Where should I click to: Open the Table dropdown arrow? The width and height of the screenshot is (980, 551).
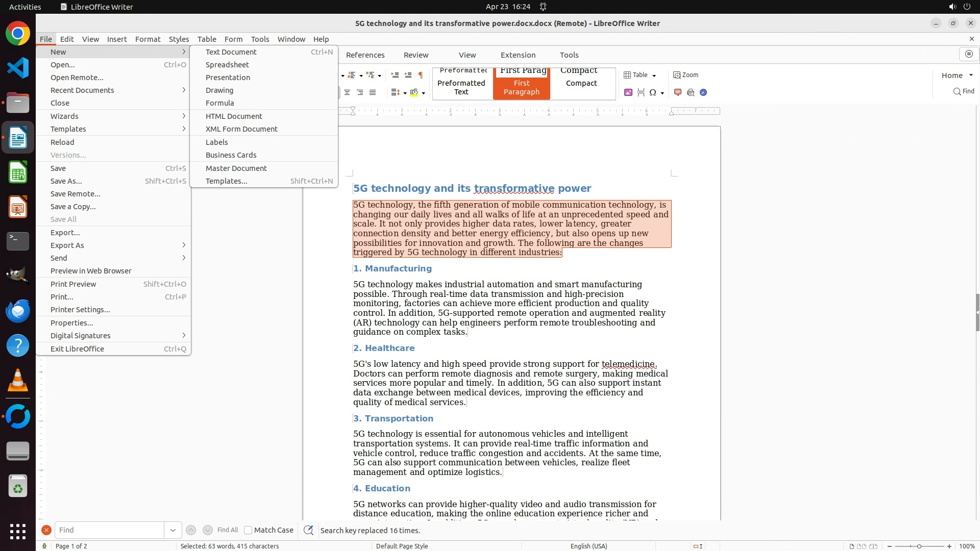[x=654, y=76]
